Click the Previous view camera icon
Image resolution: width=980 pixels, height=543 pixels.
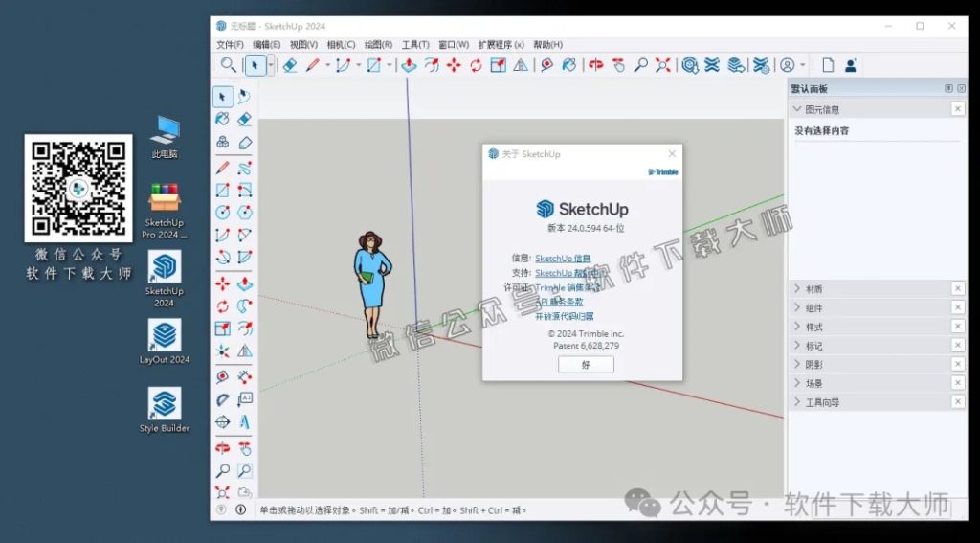244,493
